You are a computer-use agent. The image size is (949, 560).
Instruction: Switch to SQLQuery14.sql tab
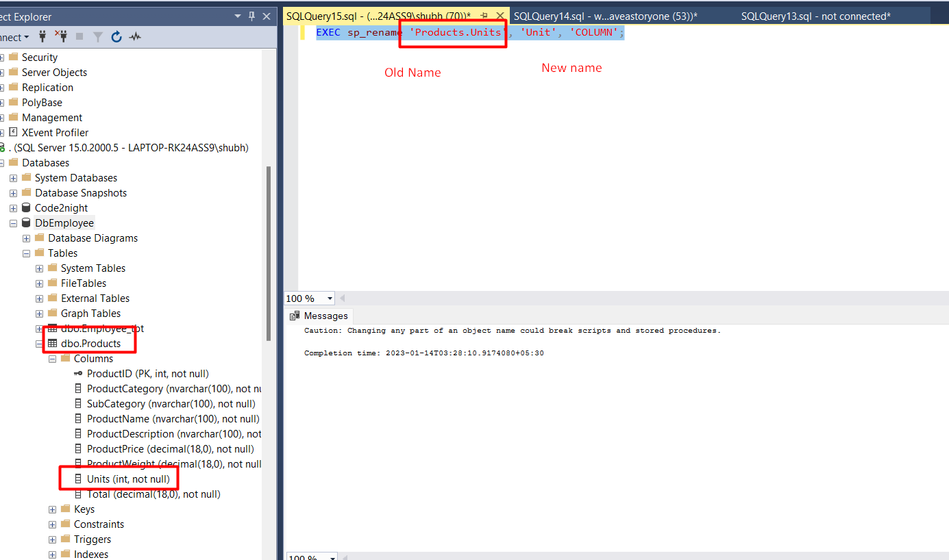[x=605, y=16]
